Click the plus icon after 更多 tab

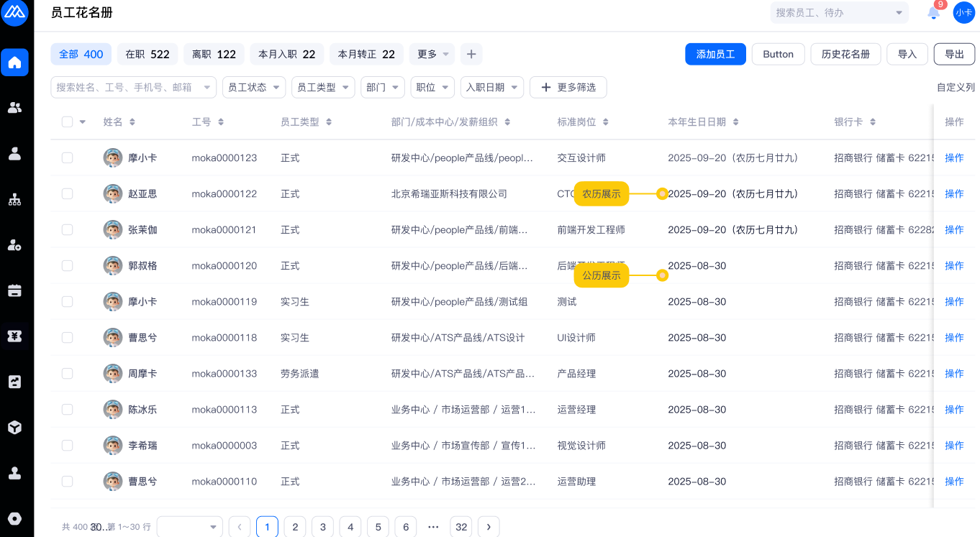[x=471, y=54]
